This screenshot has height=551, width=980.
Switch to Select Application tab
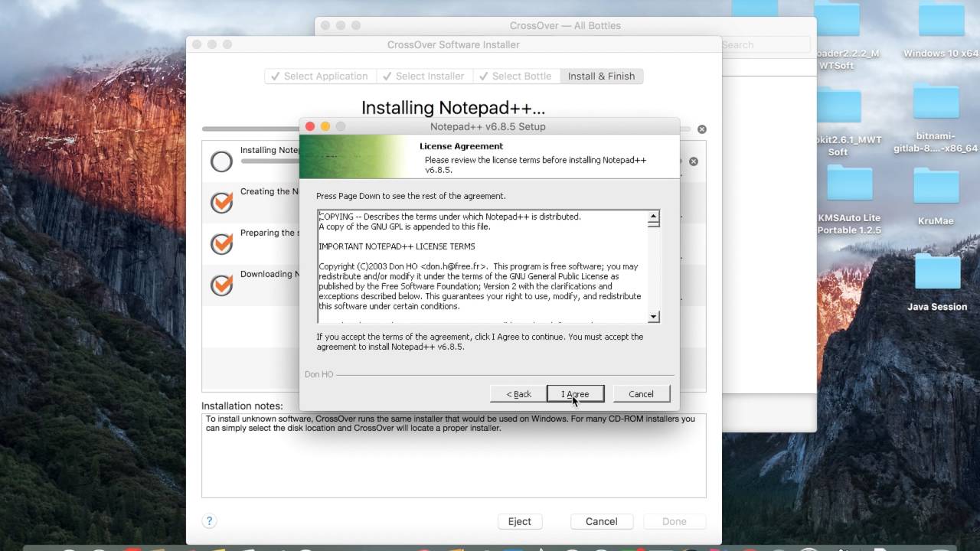pyautogui.click(x=320, y=76)
